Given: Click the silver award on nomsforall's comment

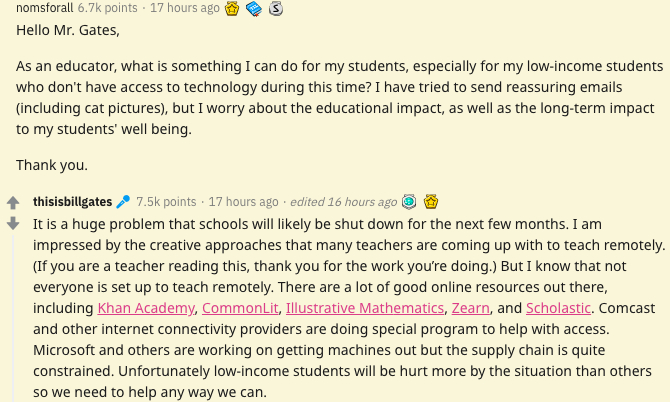Looking at the screenshot, I should (x=275, y=9).
